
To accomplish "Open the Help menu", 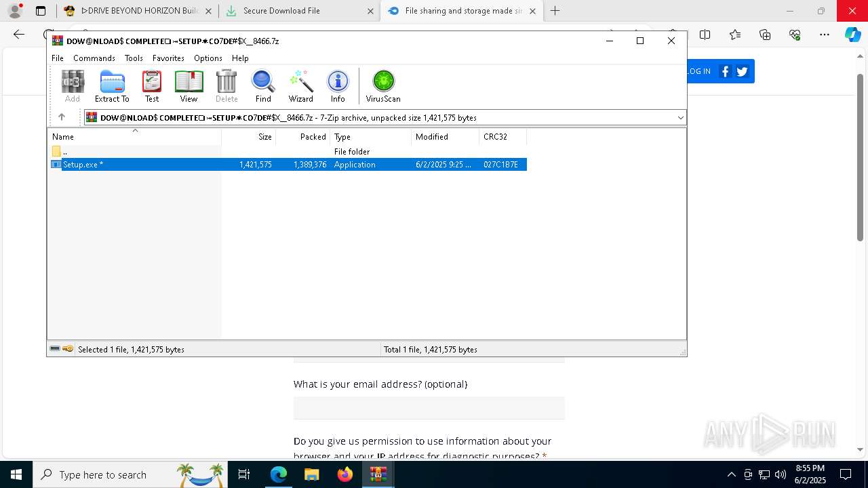I will [240, 58].
